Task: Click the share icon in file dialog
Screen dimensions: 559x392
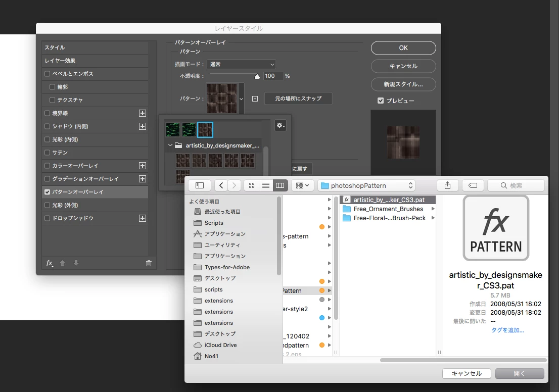Action: [x=448, y=185]
